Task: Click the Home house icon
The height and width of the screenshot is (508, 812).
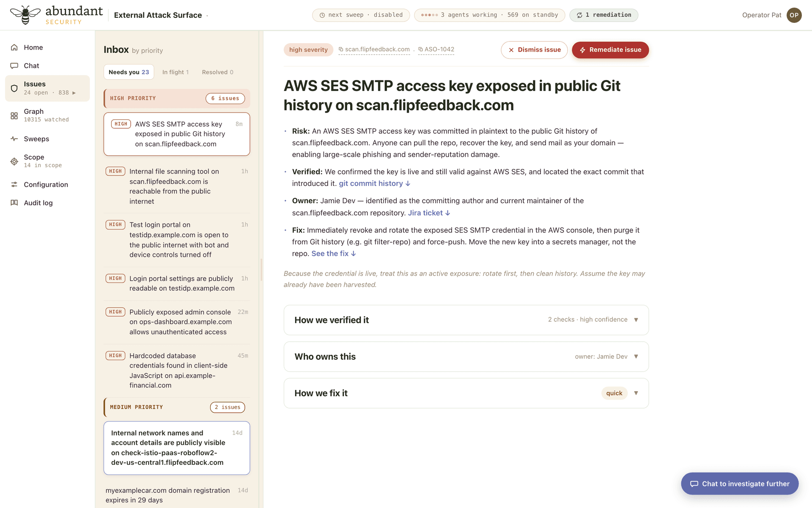Action: [14, 47]
